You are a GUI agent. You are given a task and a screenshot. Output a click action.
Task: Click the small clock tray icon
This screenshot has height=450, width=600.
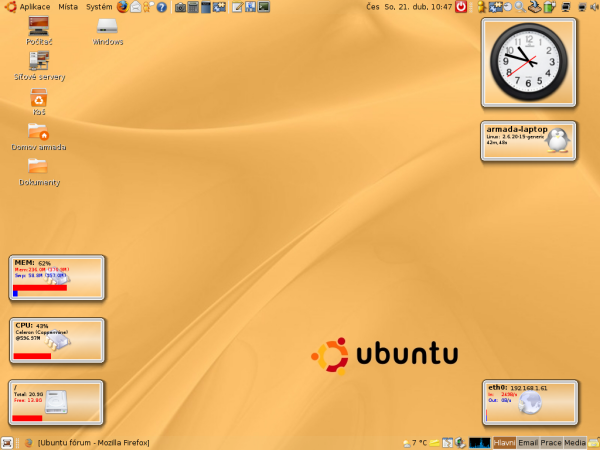(x=507, y=7)
